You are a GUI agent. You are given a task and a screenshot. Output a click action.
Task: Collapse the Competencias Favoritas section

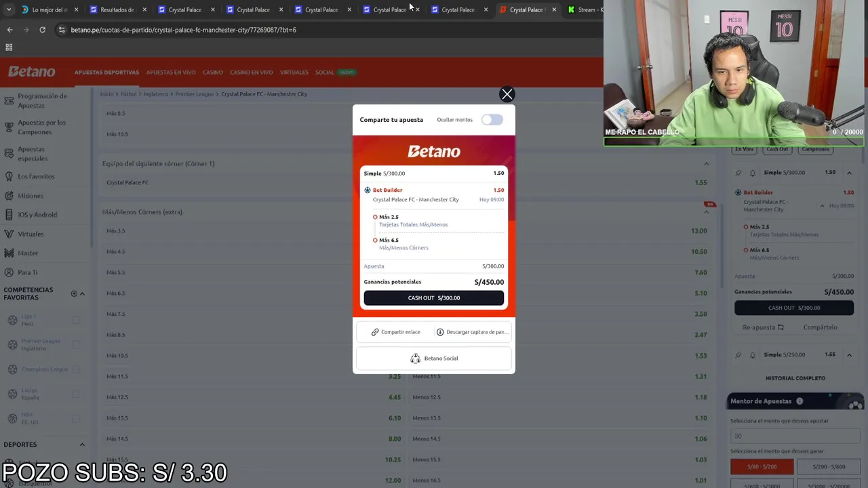(82, 293)
